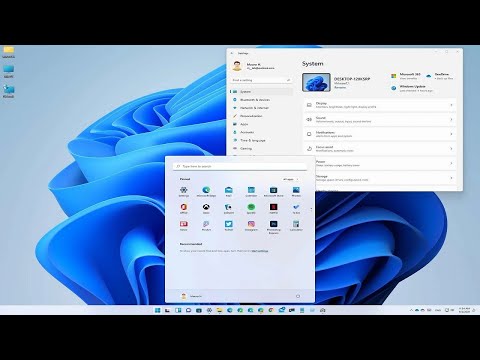Click the back arrow in Settings window
Screen dimensions: 480x360
click(x=232, y=53)
